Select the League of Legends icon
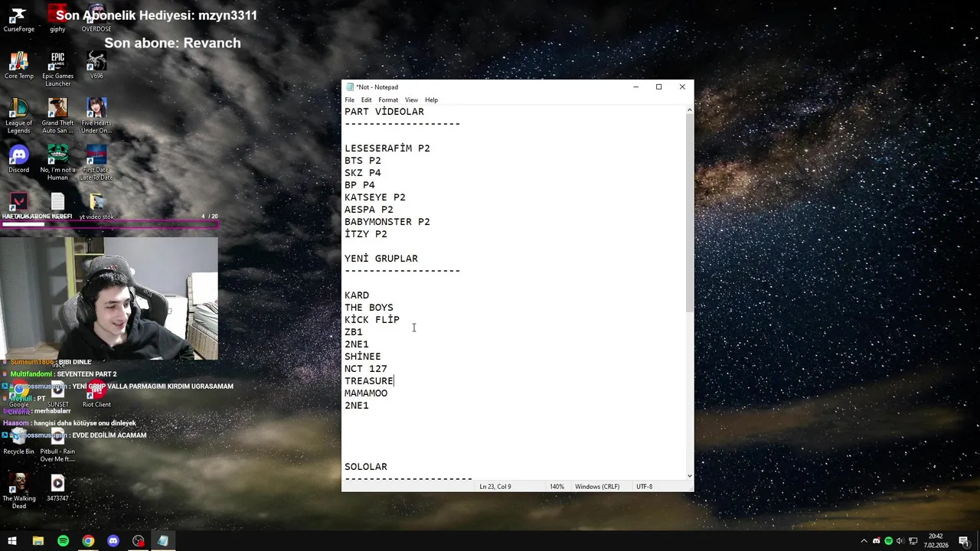The image size is (980, 551). click(x=18, y=116)
